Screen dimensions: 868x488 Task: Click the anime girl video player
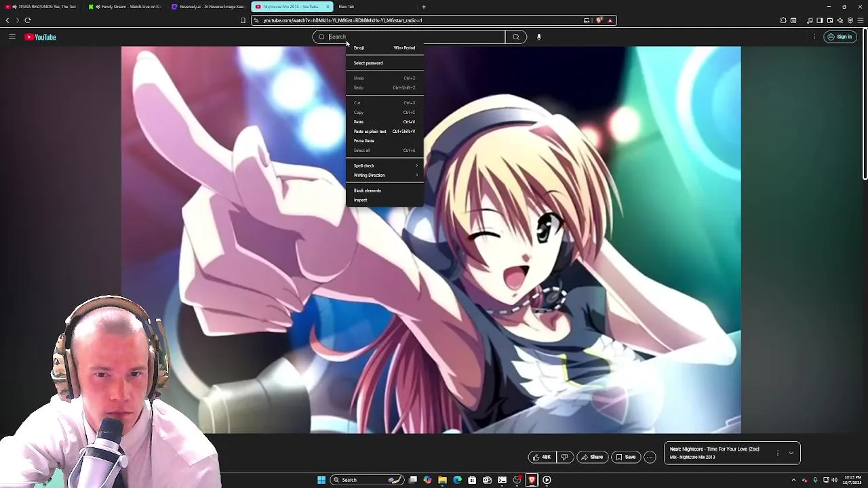(431, 239)
